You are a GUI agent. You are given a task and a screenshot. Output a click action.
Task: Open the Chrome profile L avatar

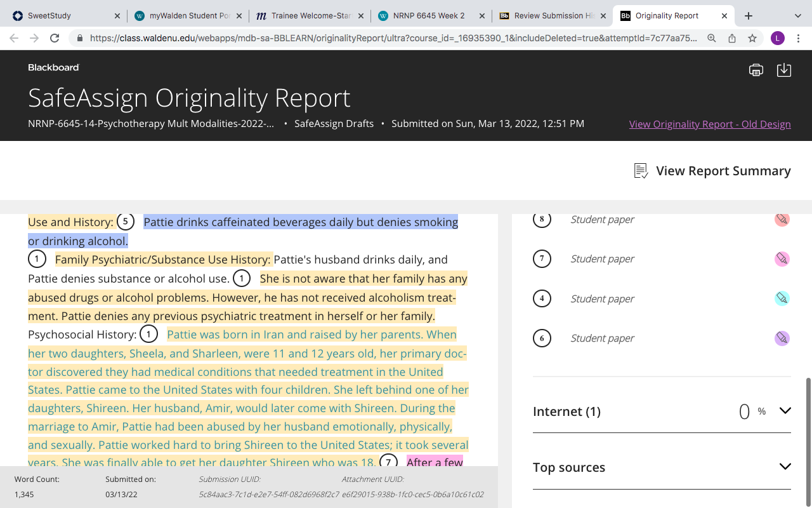point(778,38)
